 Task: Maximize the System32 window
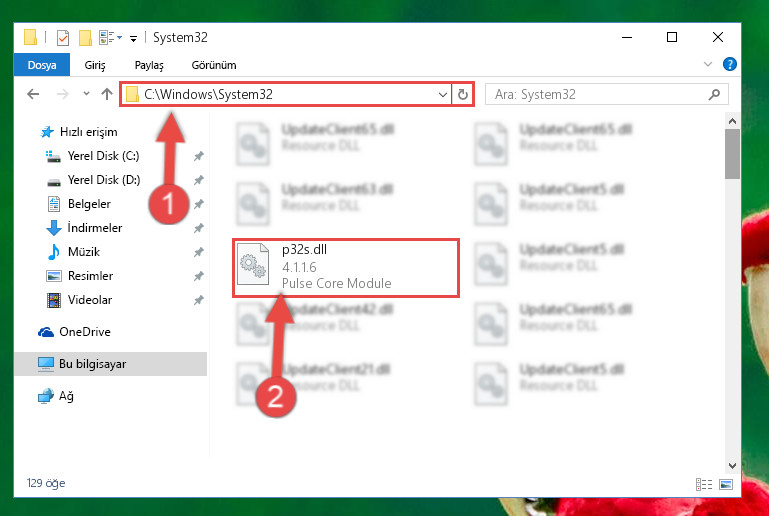[672, 37]
